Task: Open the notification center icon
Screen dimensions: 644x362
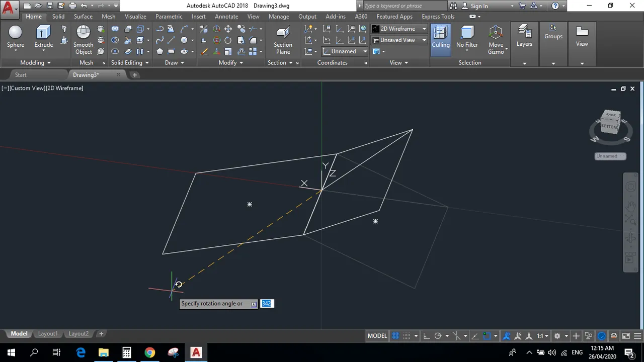Action: pos(628,352)
